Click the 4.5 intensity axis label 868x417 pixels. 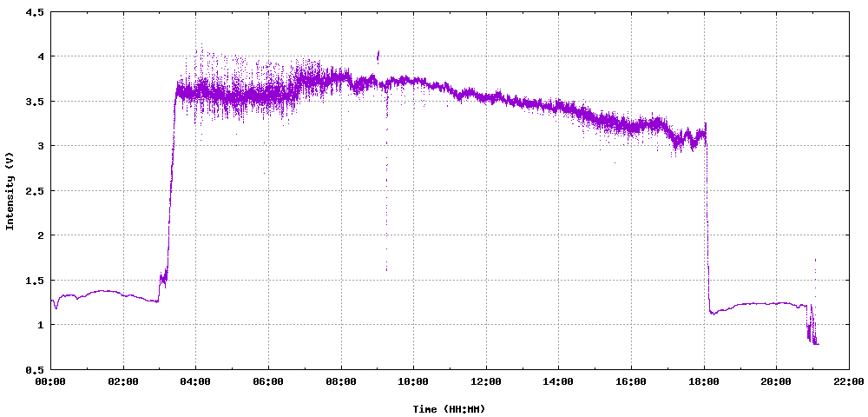tap(35, 12)
